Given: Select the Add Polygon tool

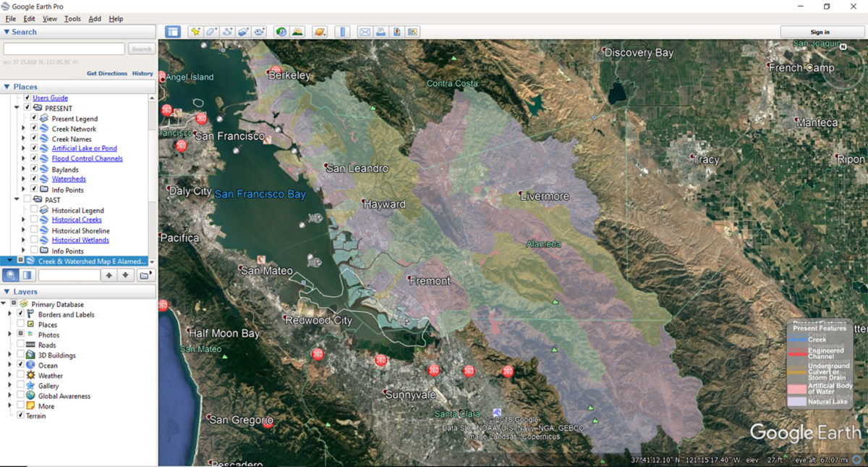Looking at the screenshot, I should point(211,32).
